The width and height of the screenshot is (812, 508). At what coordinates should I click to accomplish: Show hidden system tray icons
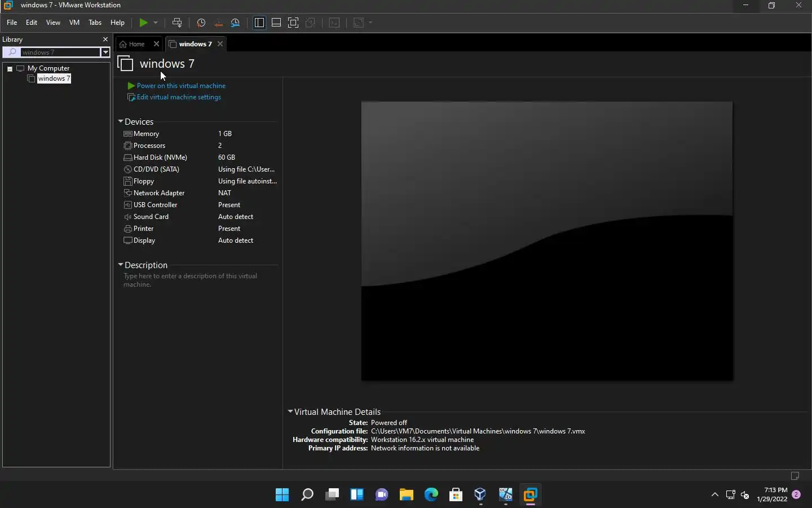tap(715, 495)
